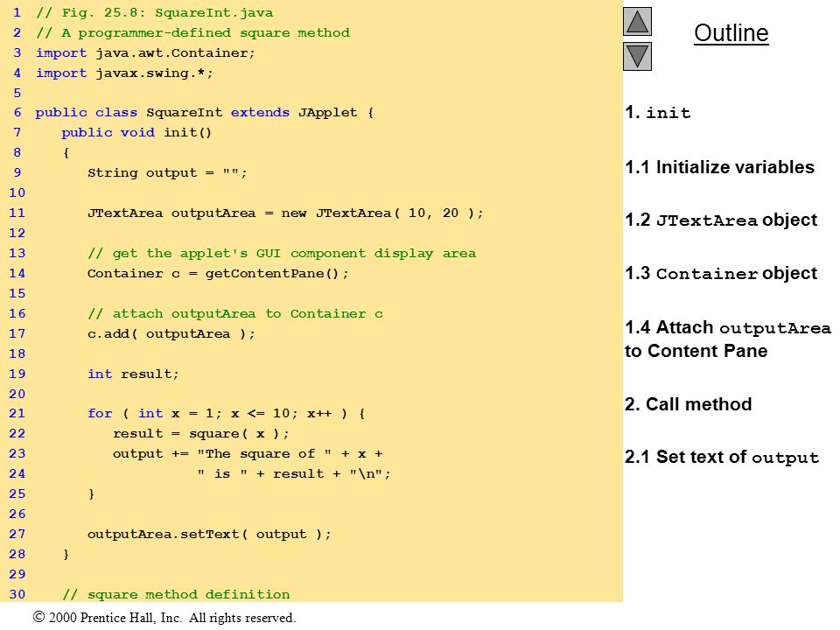Click the for loop header line
The image size is (840, 630).
click(227, 414)
